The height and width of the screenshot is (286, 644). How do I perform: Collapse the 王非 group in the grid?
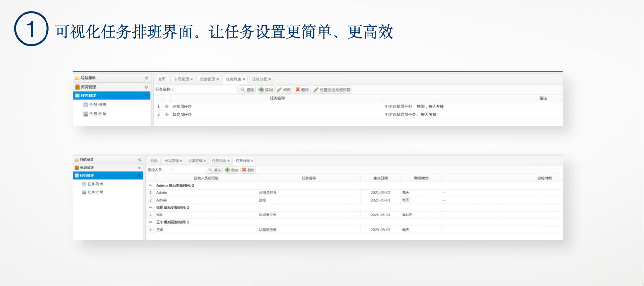pos(150,222)
